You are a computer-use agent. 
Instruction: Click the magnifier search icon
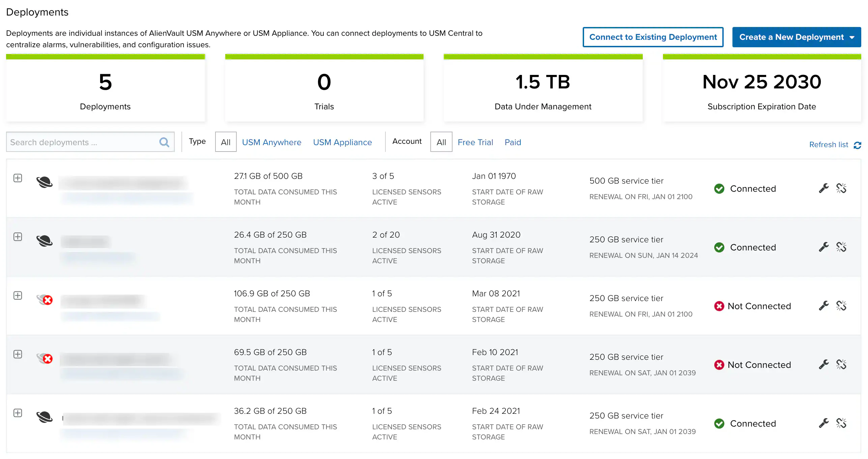[x=164, y=142]
